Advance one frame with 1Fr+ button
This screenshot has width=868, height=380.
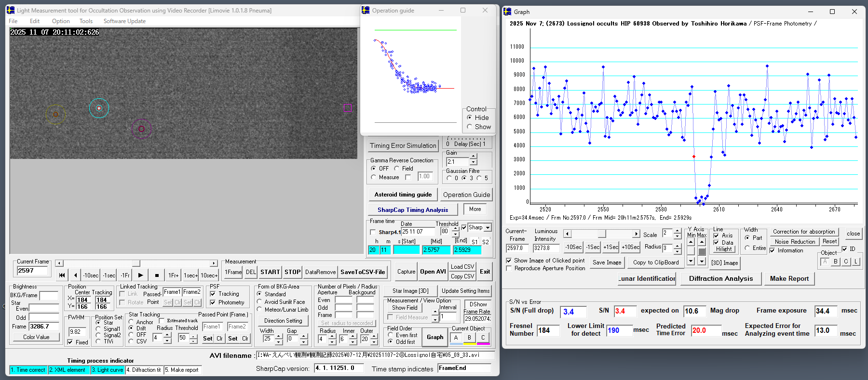[x=173, y=275]
